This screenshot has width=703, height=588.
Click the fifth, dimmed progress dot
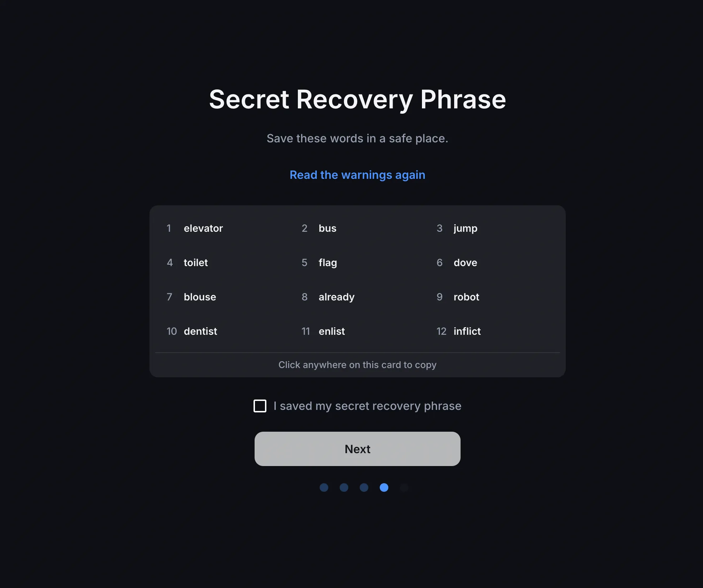click(x=404, y=487)
